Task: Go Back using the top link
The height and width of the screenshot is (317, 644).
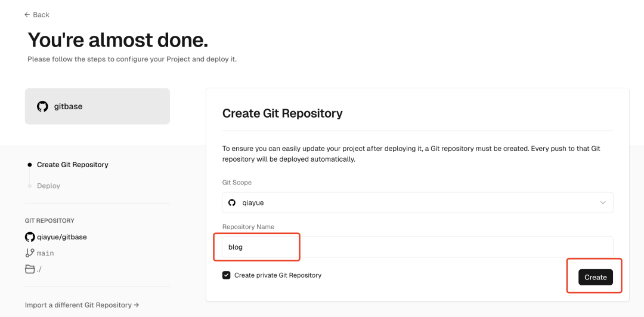Action: tap(37, 15)
